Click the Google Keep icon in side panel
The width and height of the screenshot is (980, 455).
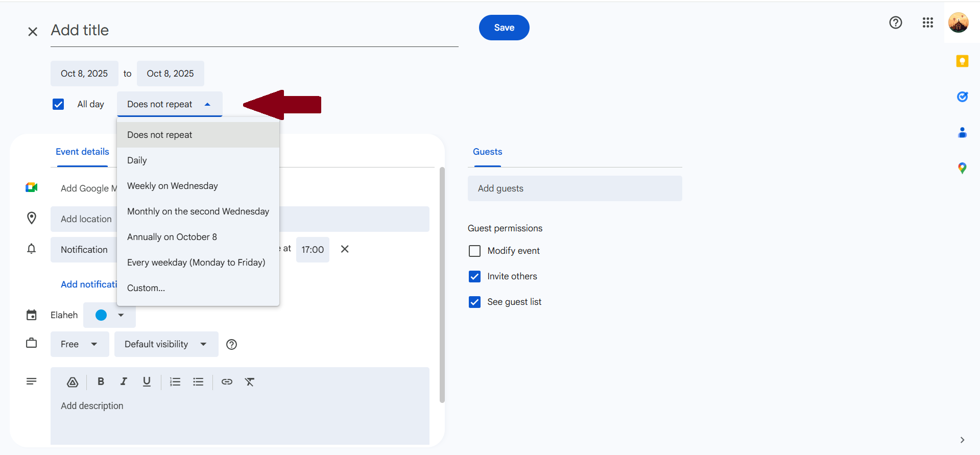click(962, 61)
